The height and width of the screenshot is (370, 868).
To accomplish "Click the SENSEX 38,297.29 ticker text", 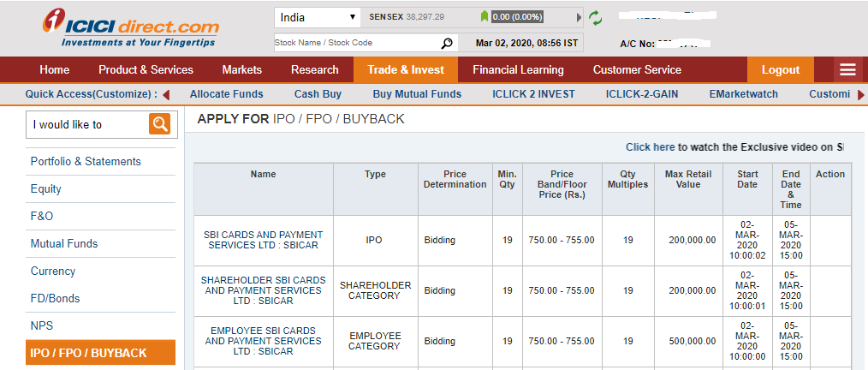I will [407, 17].
